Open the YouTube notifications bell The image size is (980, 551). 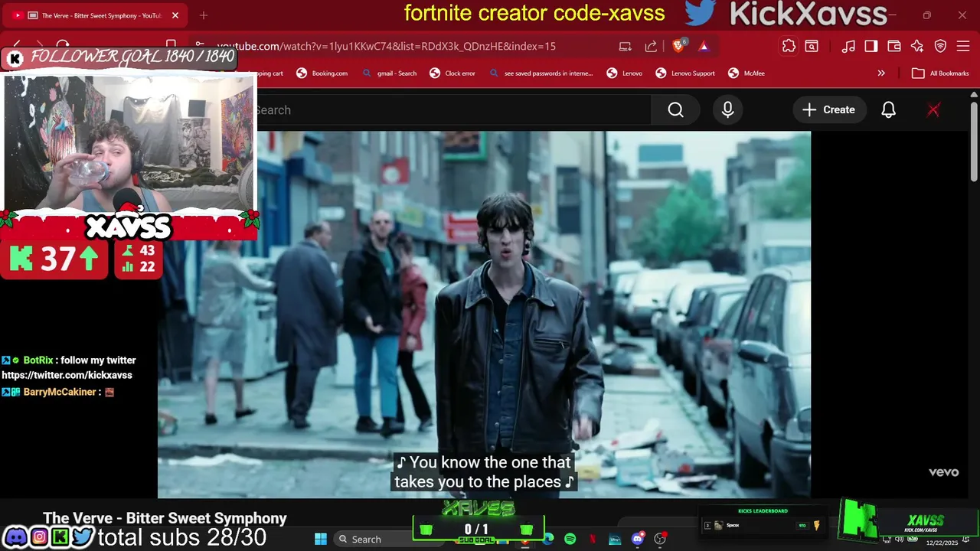point(888,110)
